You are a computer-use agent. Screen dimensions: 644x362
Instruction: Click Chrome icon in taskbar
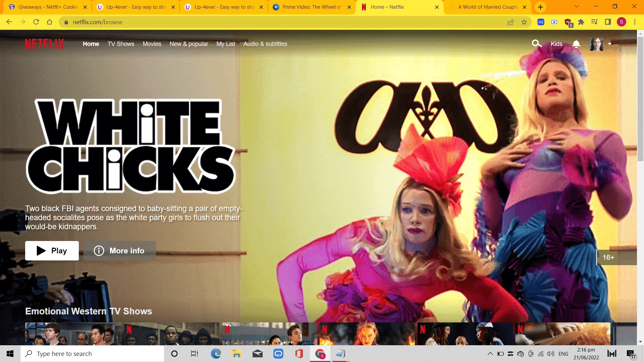(320, 354)
